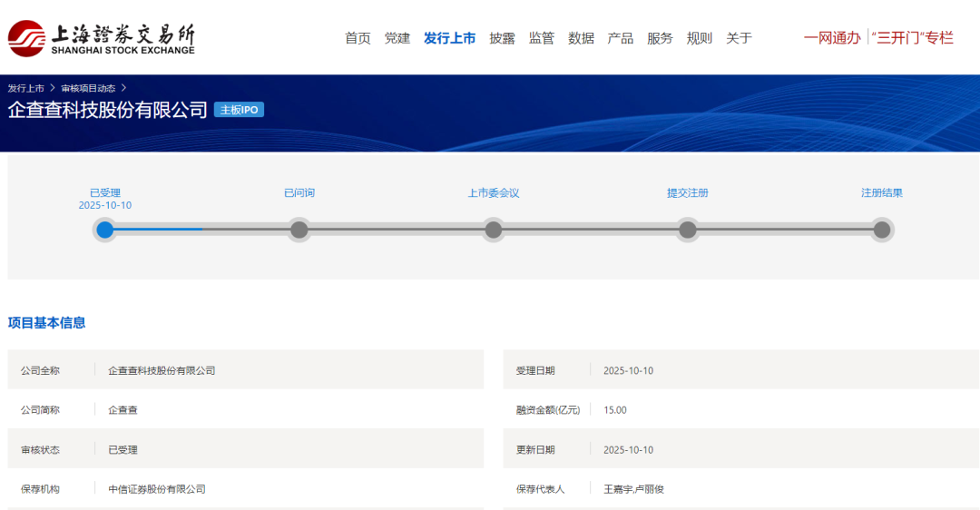Open the 数据 navigation menu
980x510 pixels.
[x=581, y=38]
